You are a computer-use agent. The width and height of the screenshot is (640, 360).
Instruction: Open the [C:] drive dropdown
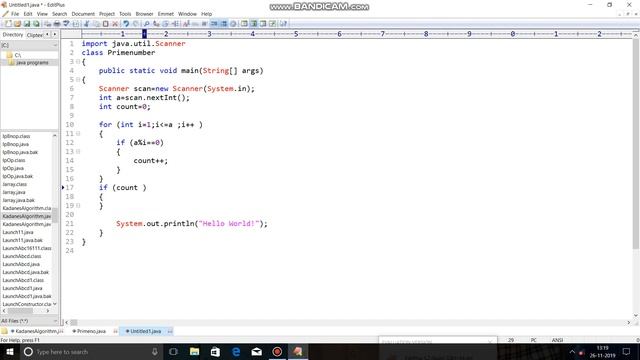(x=29, y=45)
